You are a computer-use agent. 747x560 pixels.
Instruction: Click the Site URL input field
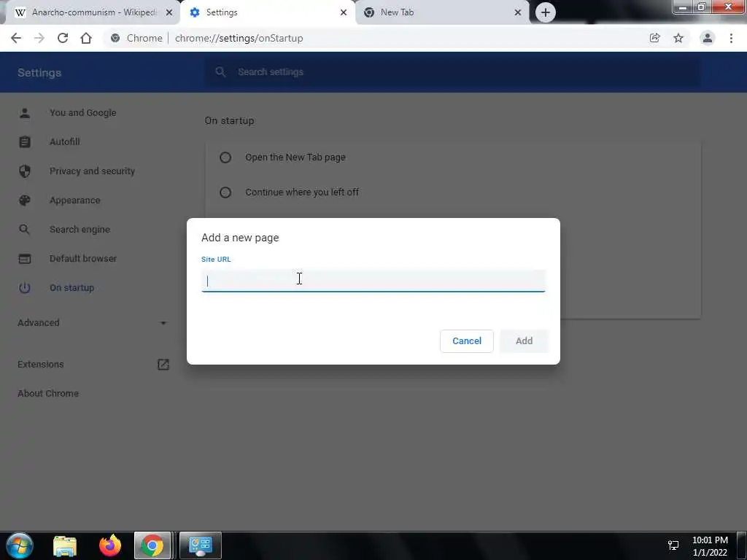[x=373, y=281]
